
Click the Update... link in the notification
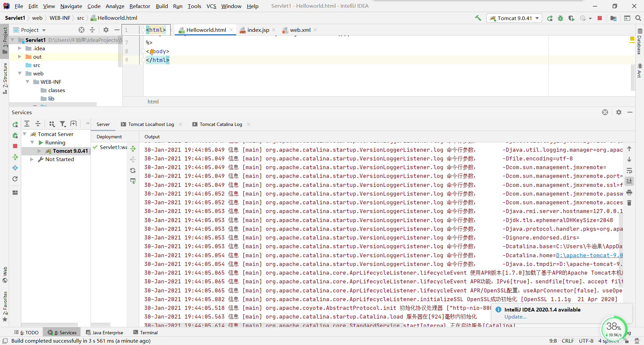(515, 317)
